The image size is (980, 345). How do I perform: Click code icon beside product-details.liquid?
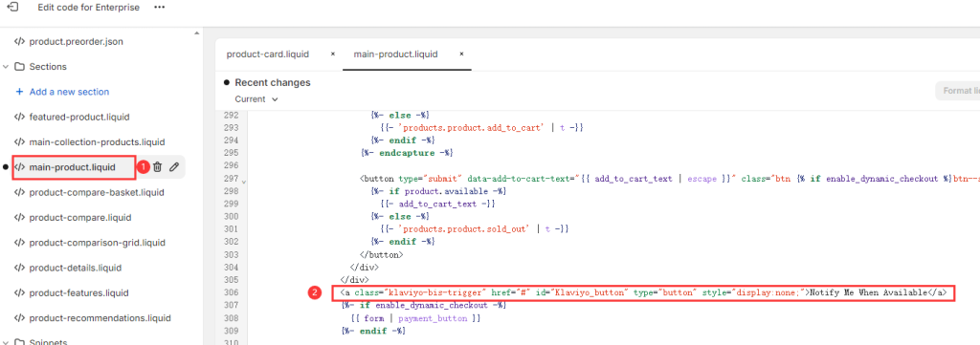19,268
